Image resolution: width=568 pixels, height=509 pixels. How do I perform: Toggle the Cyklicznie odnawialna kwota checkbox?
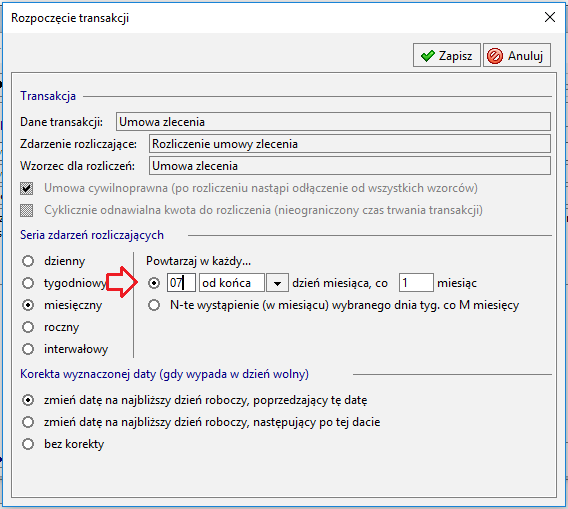pos(26,210)
